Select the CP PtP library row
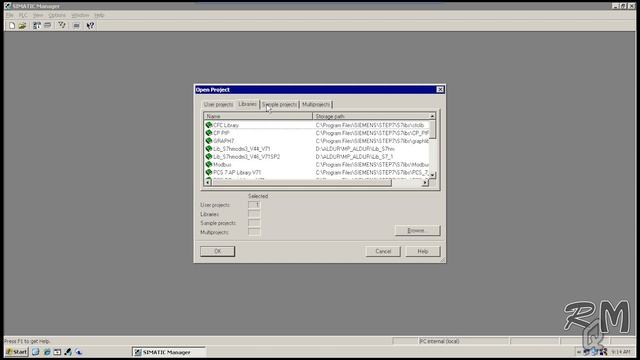Image resolution: width=640 pixels, height=360 pixels. (316, 133)
